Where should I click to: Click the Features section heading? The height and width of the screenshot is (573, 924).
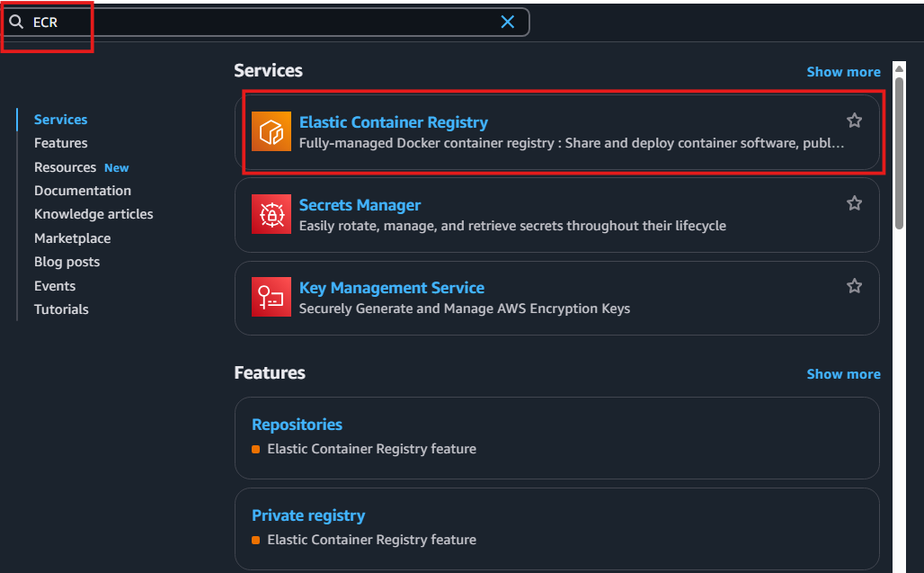270,373
